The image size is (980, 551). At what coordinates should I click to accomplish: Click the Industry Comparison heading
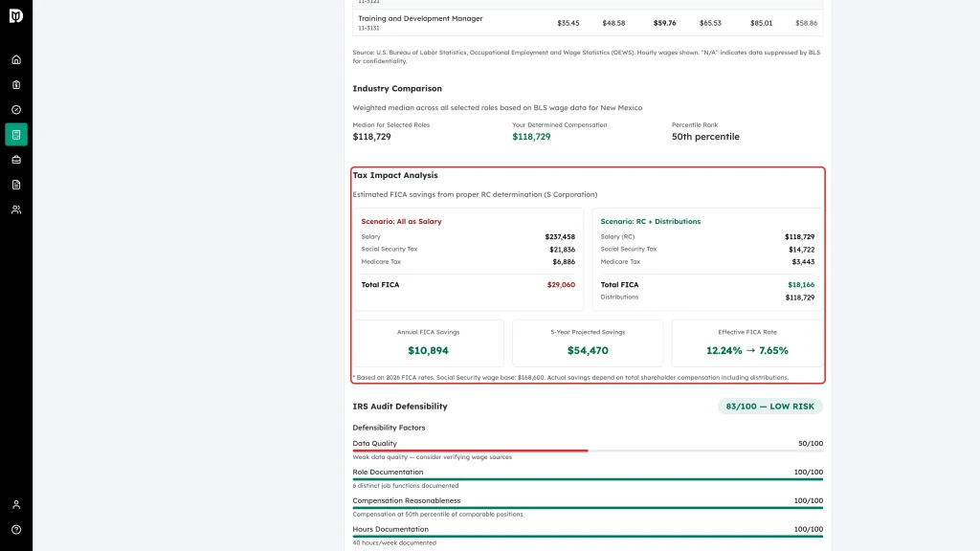click(397, 89)
